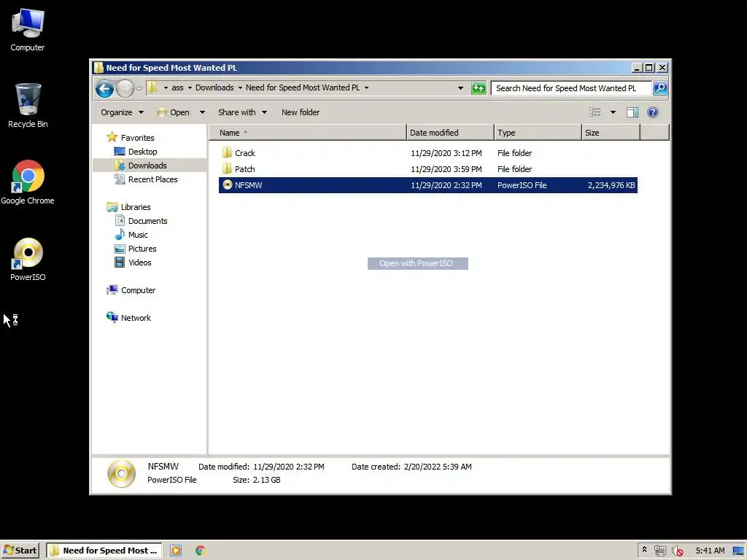Expand the arrow after Need for Speed breadcrumb

[x=366, y=87]
